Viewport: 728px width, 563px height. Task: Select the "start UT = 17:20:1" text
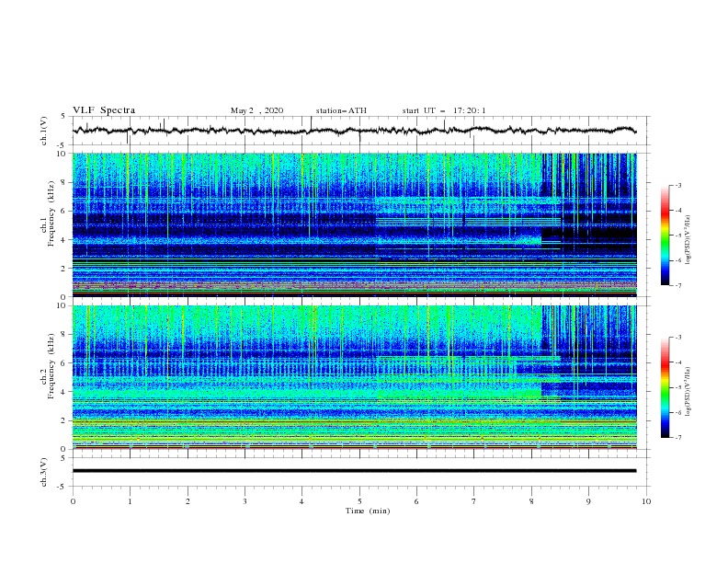[444, 110]
